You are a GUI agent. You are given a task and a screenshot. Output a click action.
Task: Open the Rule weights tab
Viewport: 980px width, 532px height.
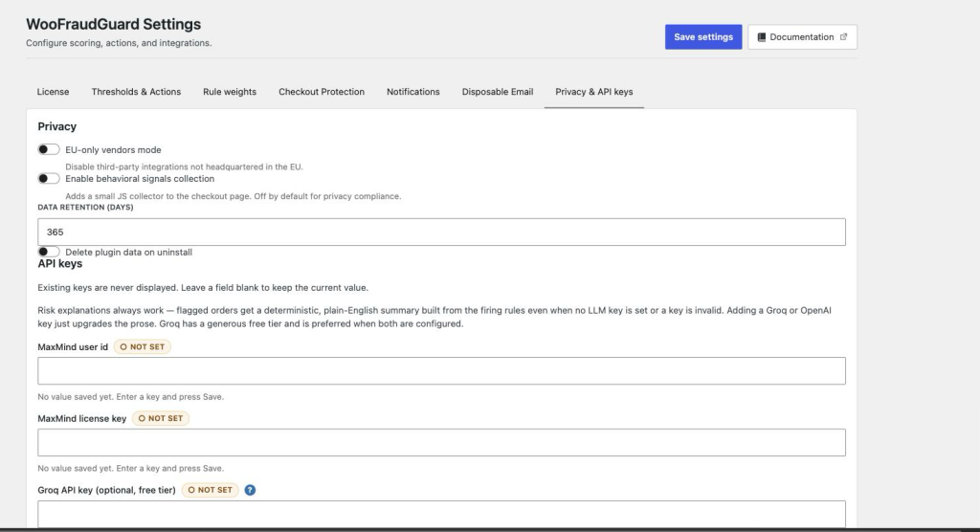coord(230,92)
